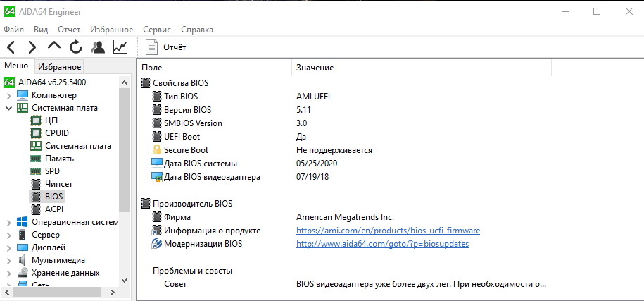This screenshot has height=301, width=644.
Task: Switch to the Меню tab
Action: [x=16, y=66]
